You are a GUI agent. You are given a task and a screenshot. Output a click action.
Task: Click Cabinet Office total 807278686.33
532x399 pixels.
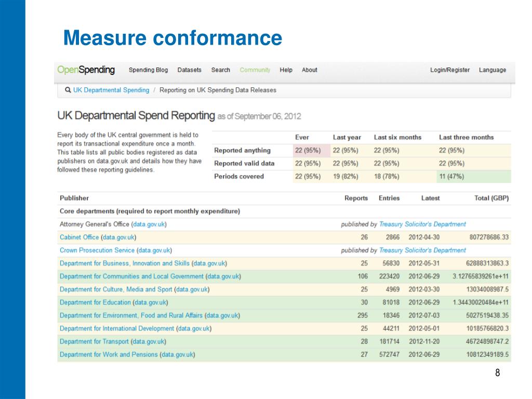[x=489, y=237]
